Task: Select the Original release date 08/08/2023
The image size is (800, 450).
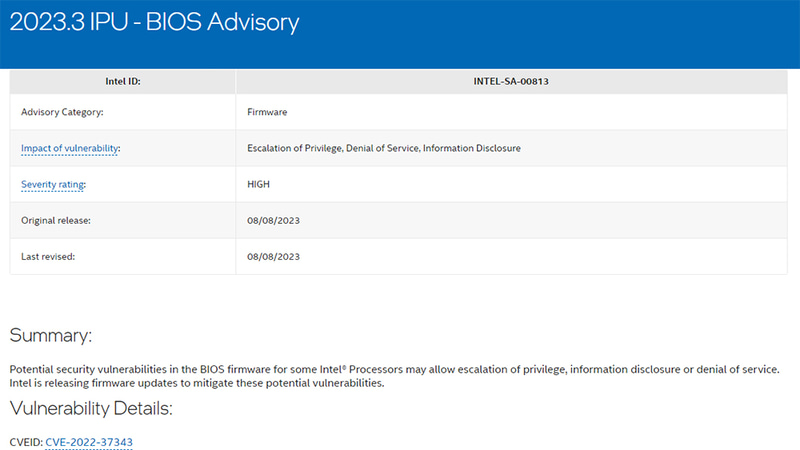Action: pyautogui.click(x=274, y=220)
